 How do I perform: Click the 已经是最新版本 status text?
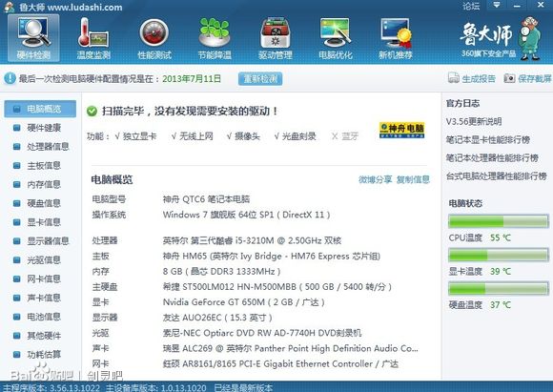coord(243,387)
